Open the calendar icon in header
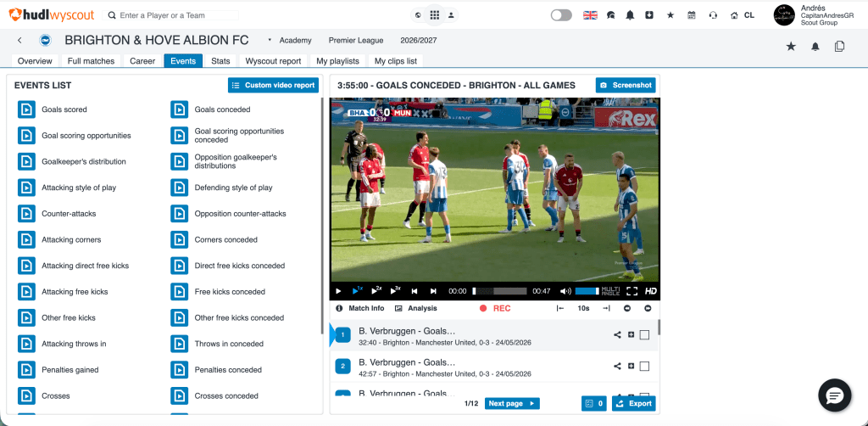This screenshot has width=868, height=426. coord(692,15)
